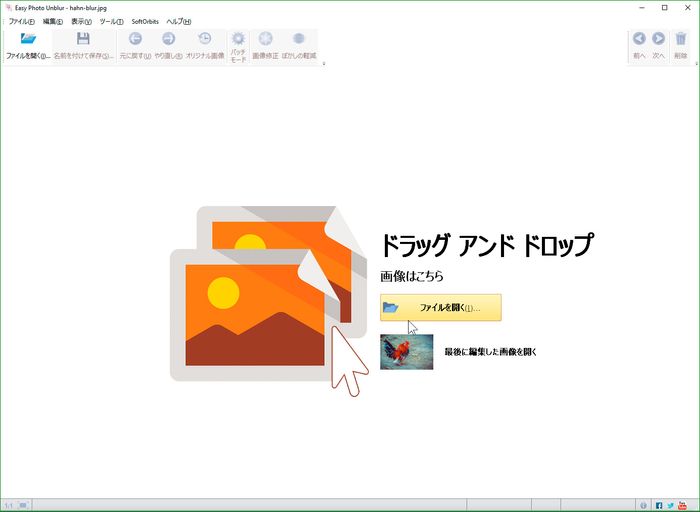Screen dimensions: 700x512
Task: Click the yellow ファイルを開く button
Action: tap(440, 307)
